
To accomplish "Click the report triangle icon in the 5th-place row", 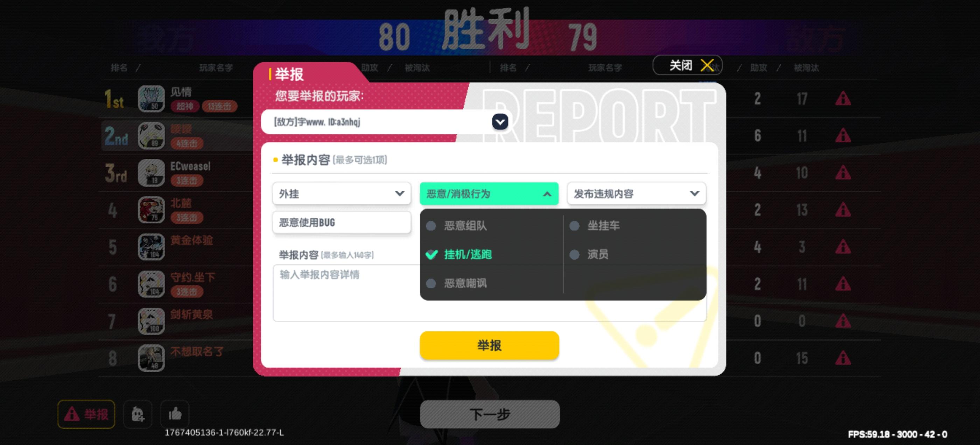I will [843, 247].
